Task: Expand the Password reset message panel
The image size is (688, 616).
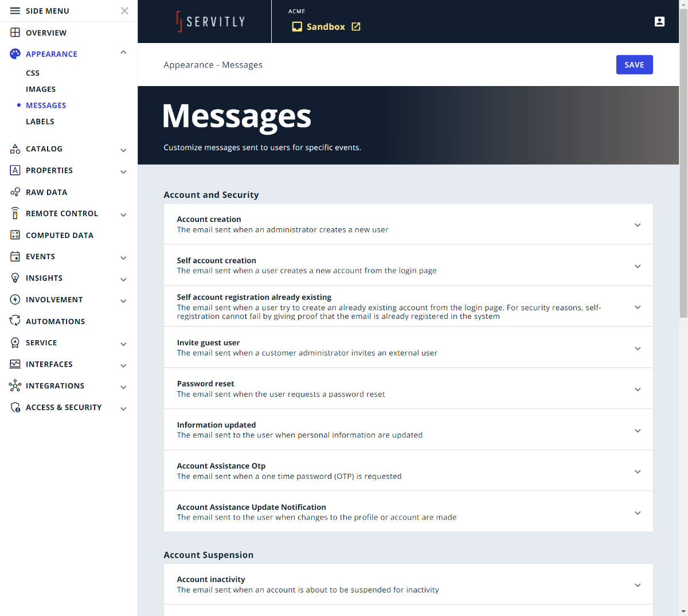Action: pyautogui.click(x=637, y=389)
